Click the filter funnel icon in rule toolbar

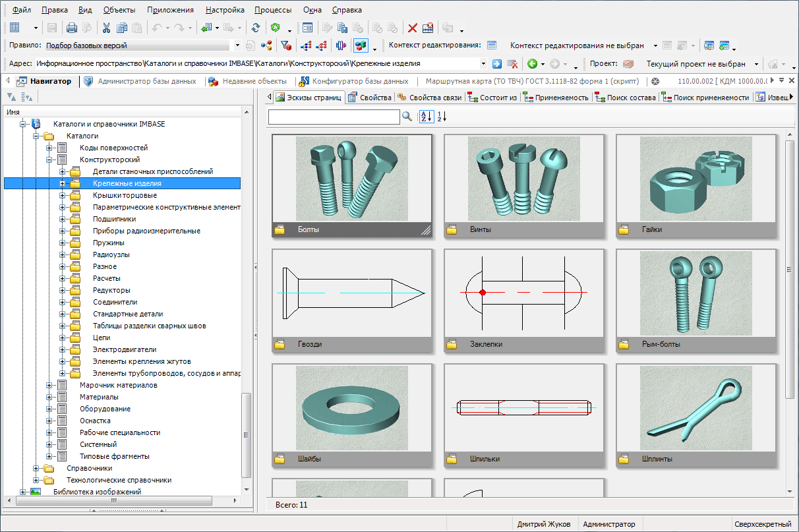[x=285, y=45]
